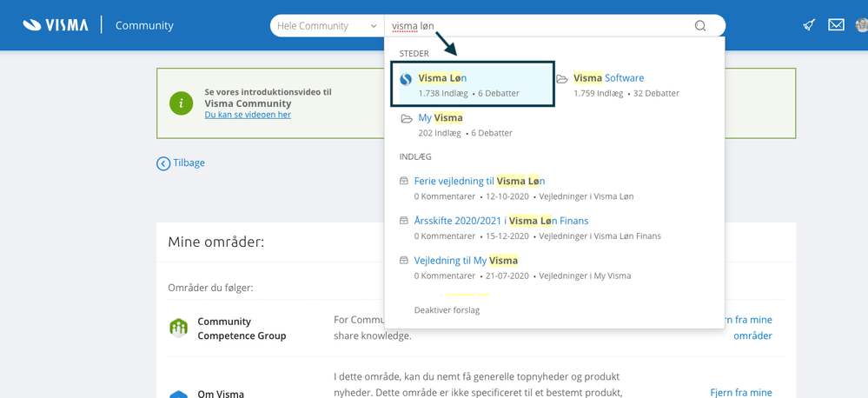868x398 pixels.
Task: Click the user avatar in header
Action: [x=862, y=25]
